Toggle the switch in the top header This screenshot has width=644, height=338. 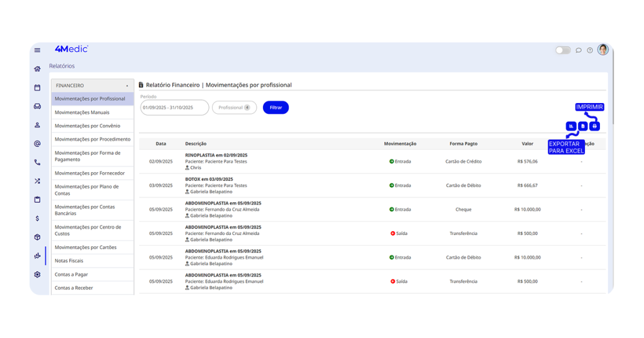pos(563,50)
